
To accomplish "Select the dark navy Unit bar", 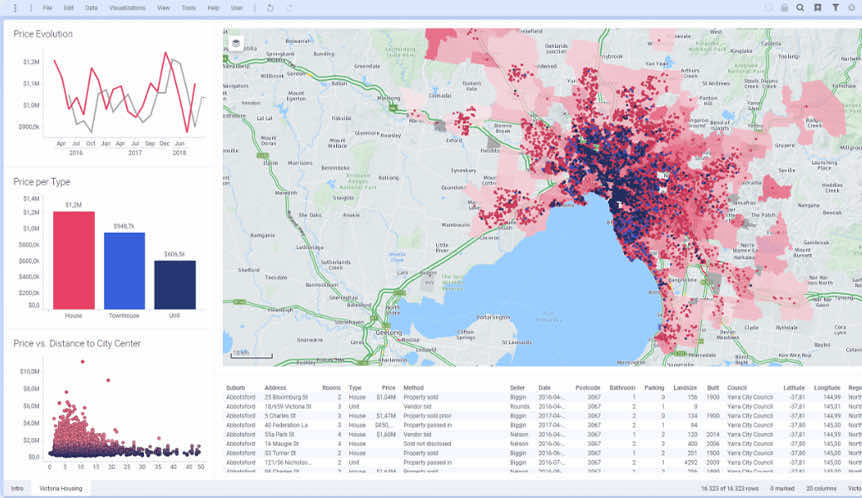I will tap(175, 285).
